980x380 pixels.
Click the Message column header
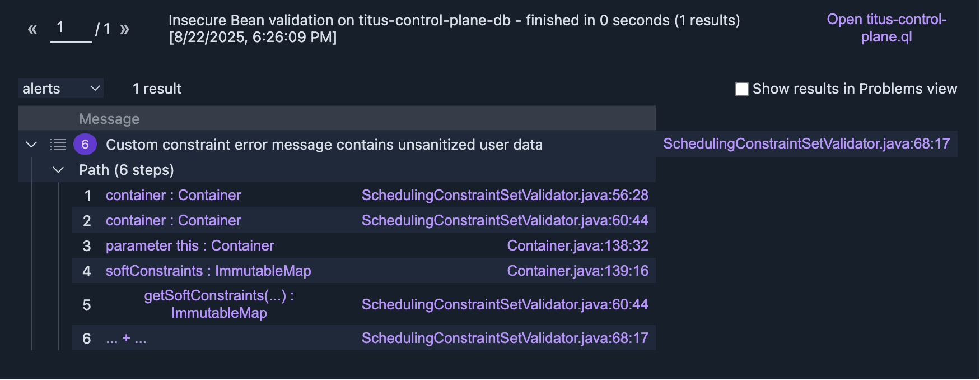[109, 119]
